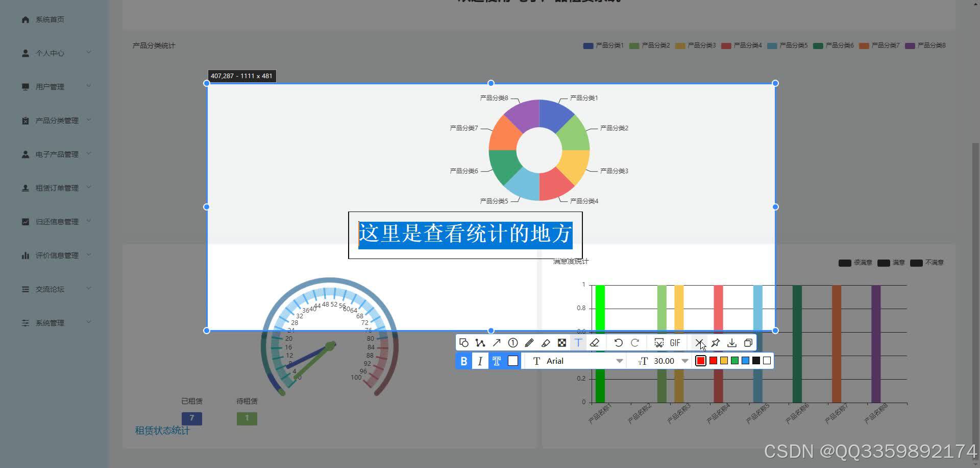Click the home icon beside 系统首页

(x=26, y=19)
